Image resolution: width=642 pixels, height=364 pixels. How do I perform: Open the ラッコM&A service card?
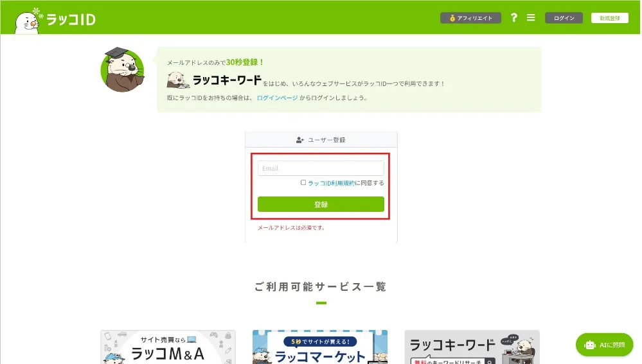(168, 347)
